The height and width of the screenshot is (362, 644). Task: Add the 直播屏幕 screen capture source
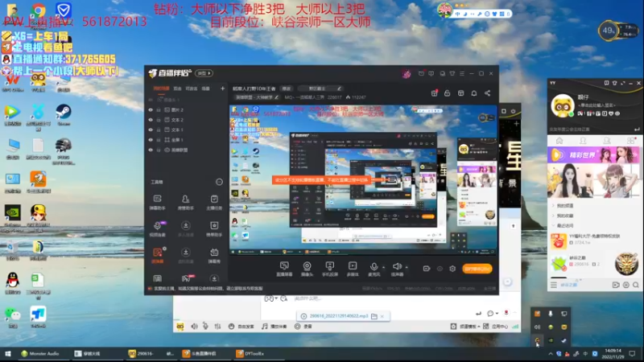(x=284, y=269)
